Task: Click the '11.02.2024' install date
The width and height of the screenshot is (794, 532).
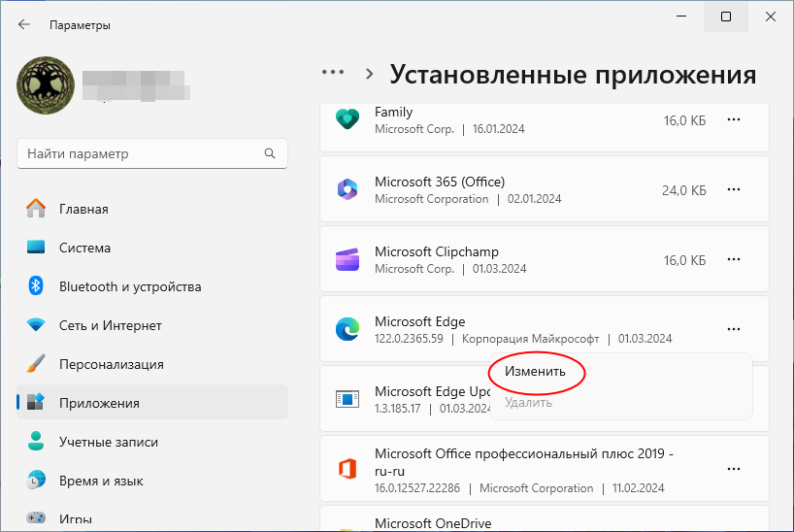Action: 638,488
